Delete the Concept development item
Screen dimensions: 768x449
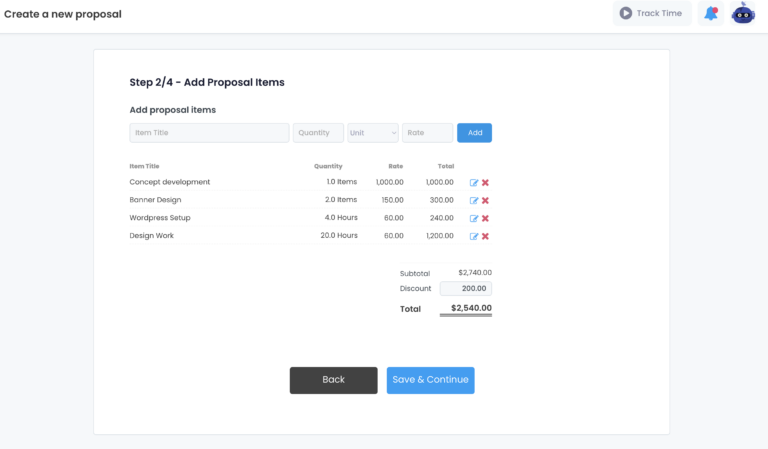[x=485, y=183]
